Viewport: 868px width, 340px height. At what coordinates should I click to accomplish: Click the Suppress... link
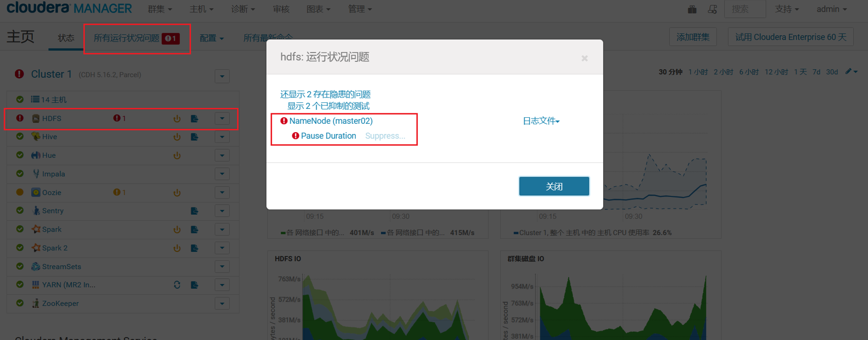tap(385, 136)
